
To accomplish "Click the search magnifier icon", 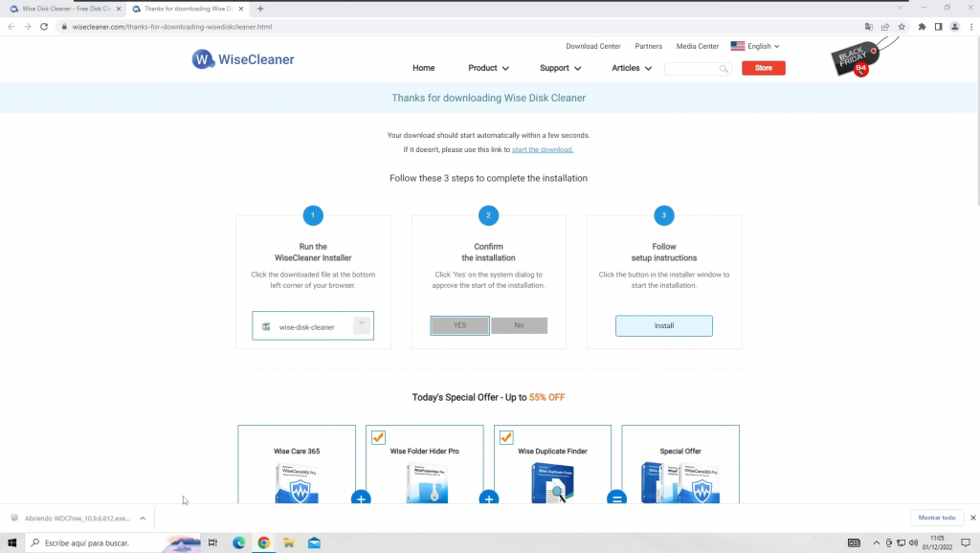I will 724,69.
